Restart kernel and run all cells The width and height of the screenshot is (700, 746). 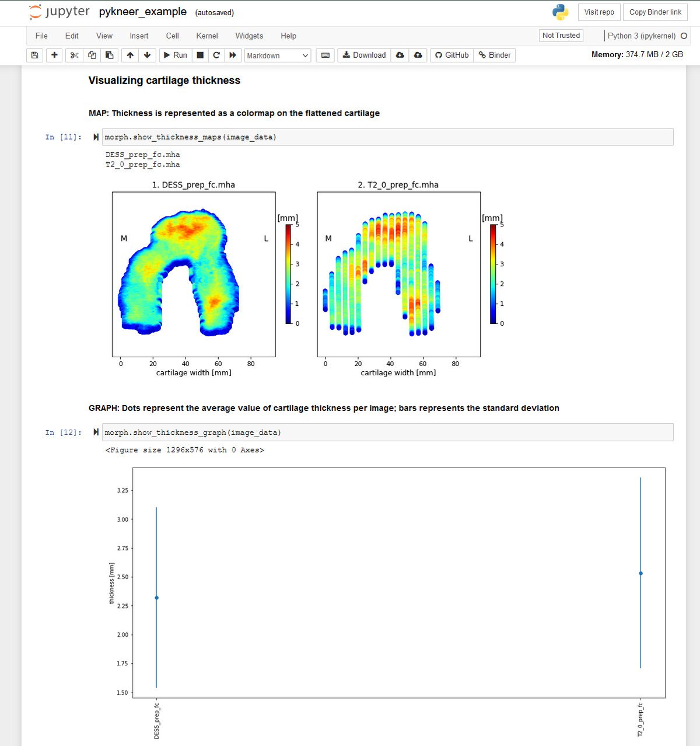[x=232, y=55]
